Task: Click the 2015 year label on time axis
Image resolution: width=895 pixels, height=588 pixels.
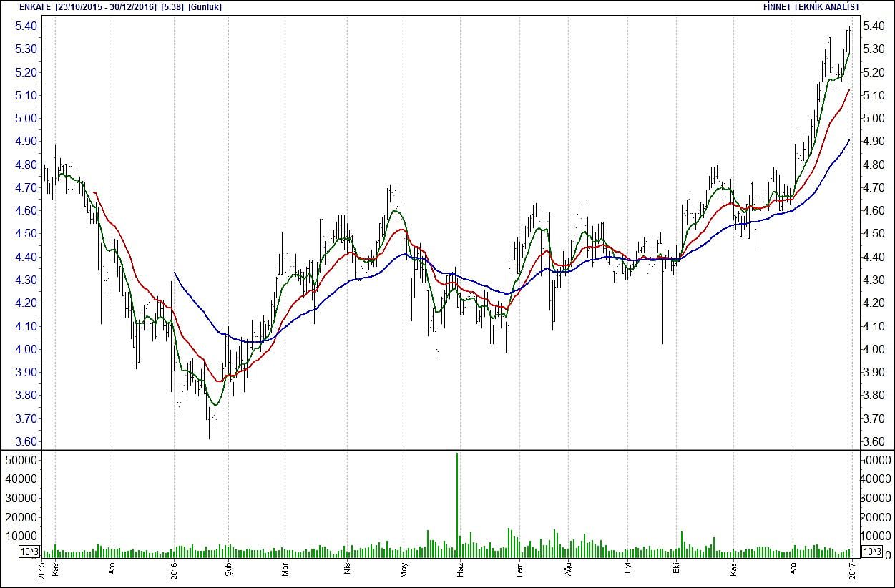Action: (42, 571)
